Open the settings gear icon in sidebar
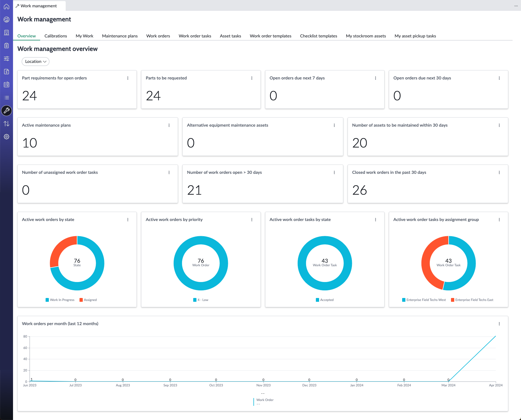521x420 pixels. (x=7, y=137)
